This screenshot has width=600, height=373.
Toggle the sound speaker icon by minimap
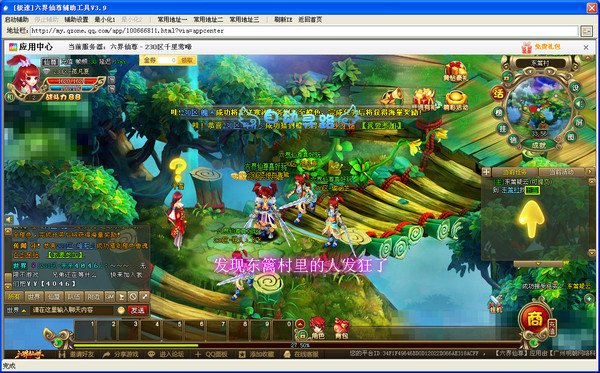tap(579, 104)
